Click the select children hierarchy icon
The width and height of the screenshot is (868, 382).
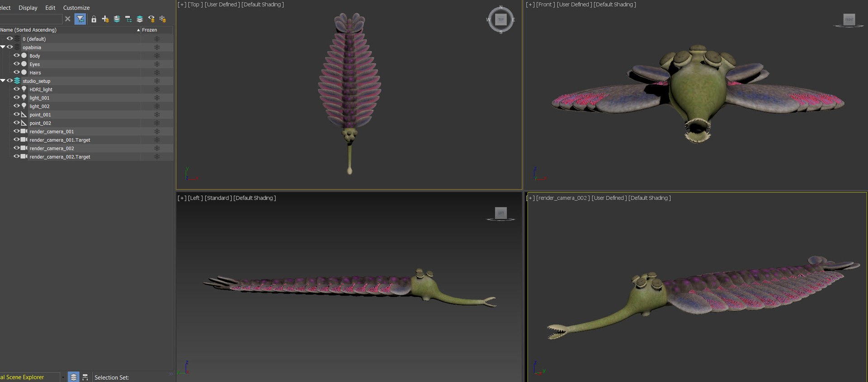(128, 19)
